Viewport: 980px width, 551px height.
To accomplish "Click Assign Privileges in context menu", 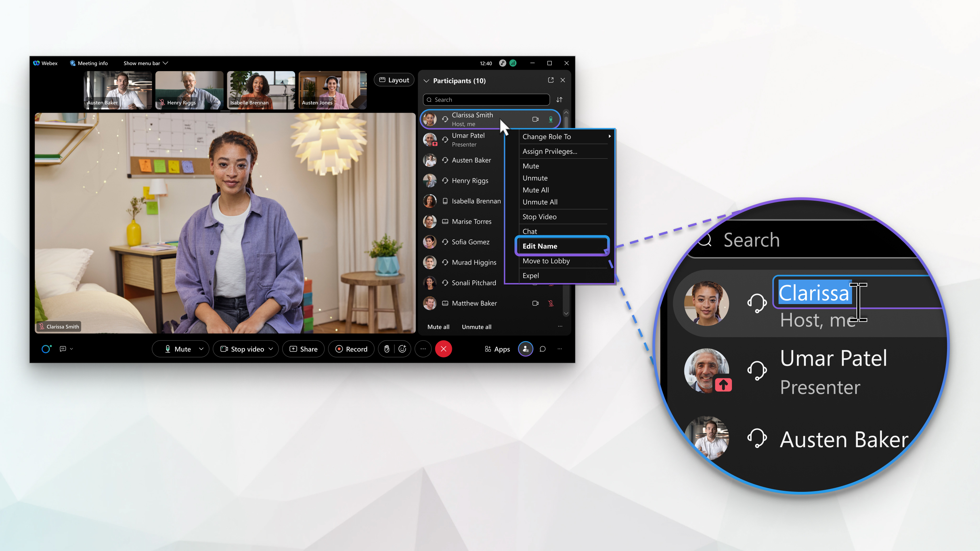I will coord(550,151).
